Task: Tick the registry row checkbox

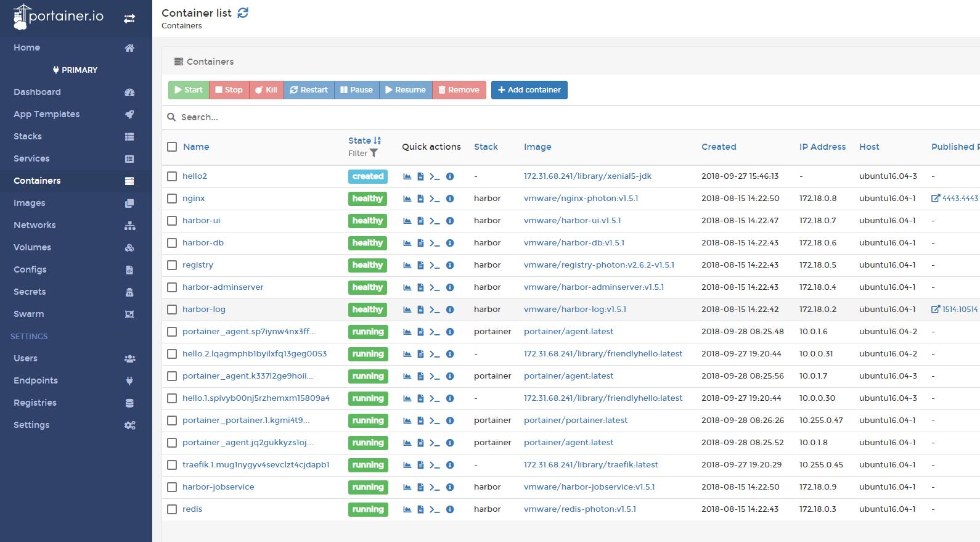Action: tap(172, 265)
